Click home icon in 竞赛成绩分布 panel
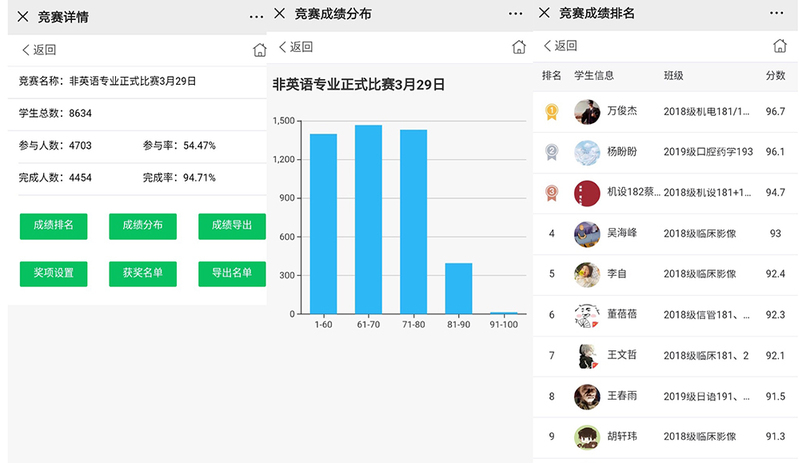 coord(518,47)
